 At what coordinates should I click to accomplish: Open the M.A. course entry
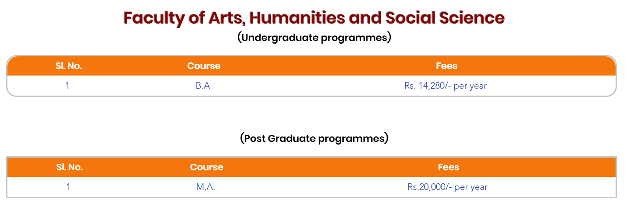coord(205,187)
